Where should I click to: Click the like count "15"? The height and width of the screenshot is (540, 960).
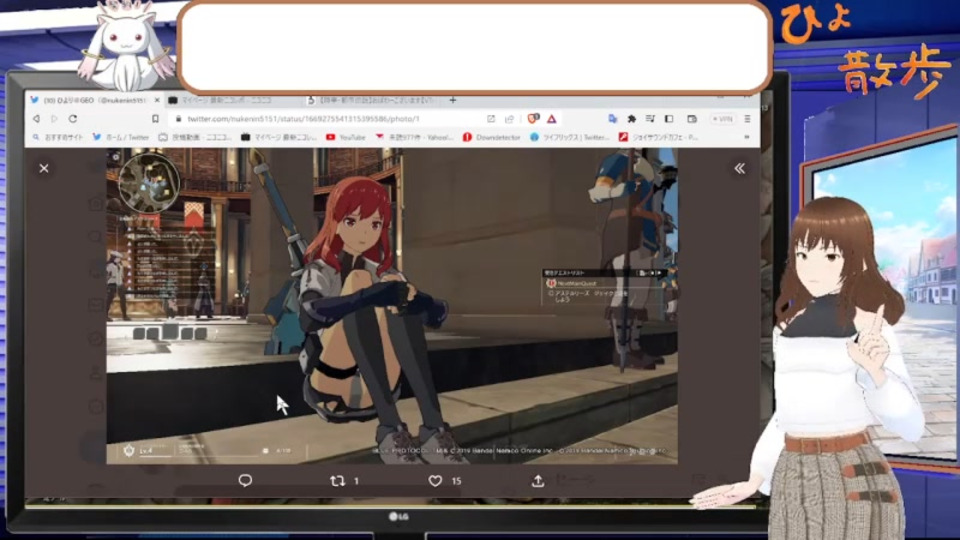coord(456,481)
